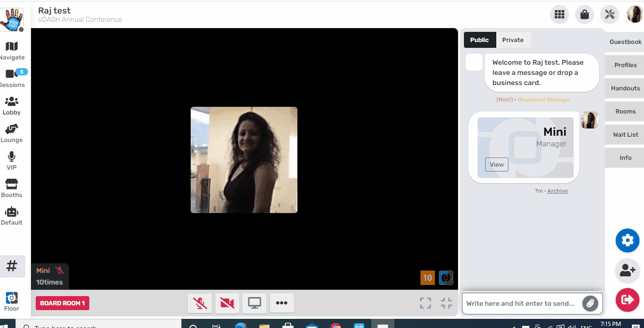This screenshot has width=644, height=328.
Task: Click the chat message input field
Action: [x=521, y=303]
